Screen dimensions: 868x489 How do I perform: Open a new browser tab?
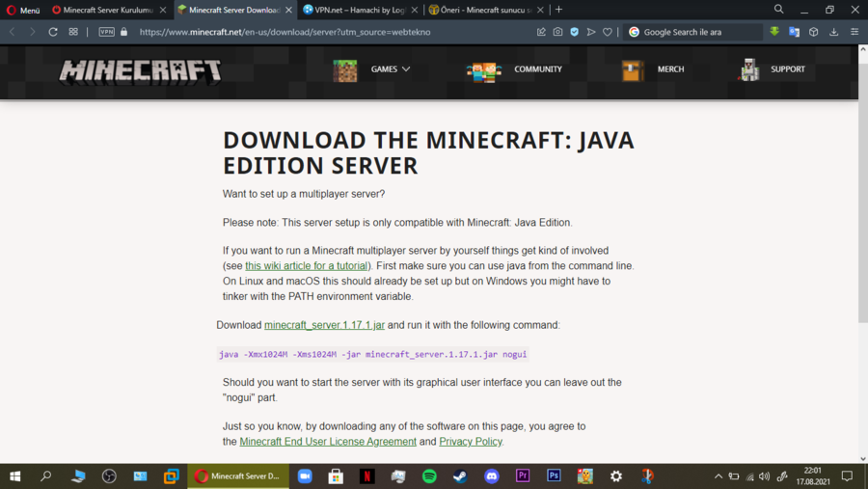(x=558, y=10)
